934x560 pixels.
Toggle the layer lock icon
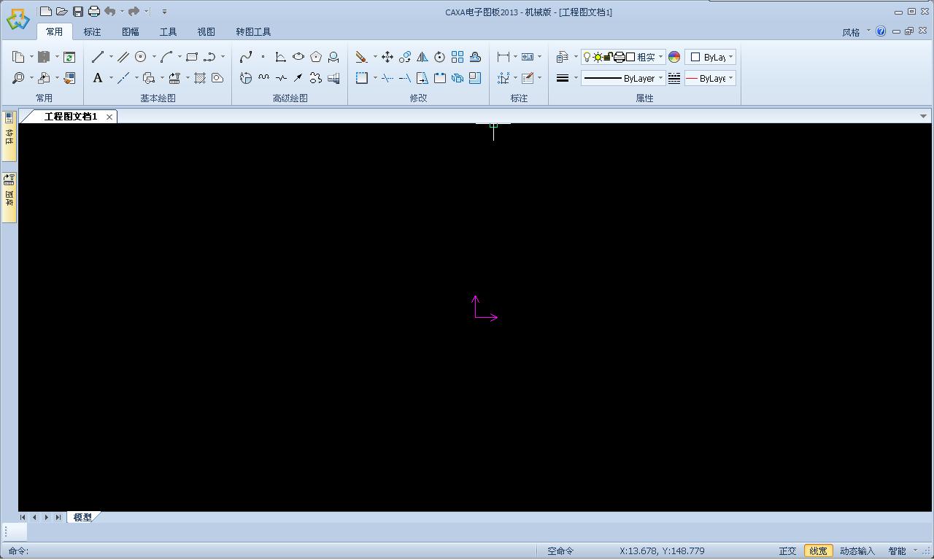pos(608,57)
